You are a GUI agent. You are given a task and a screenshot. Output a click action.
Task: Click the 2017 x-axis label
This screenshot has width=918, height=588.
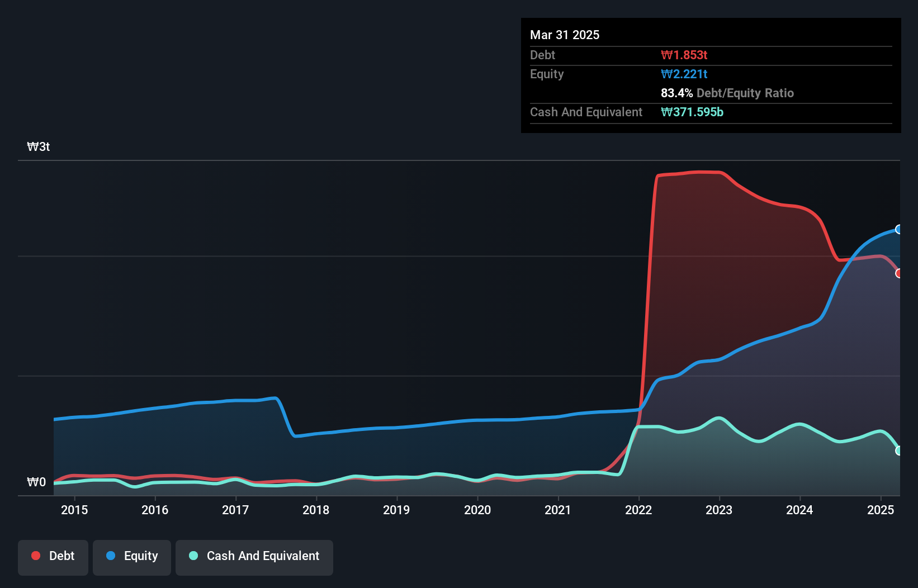[235, 510]
